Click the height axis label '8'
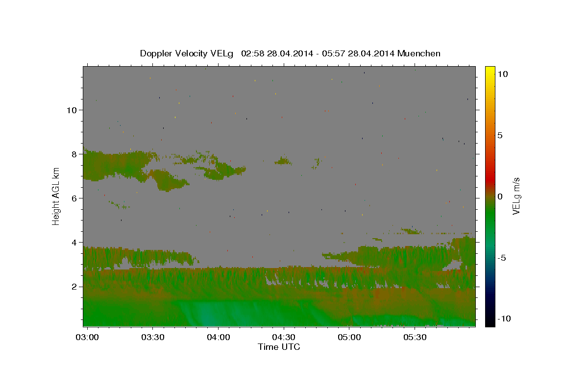 point(75,154)
